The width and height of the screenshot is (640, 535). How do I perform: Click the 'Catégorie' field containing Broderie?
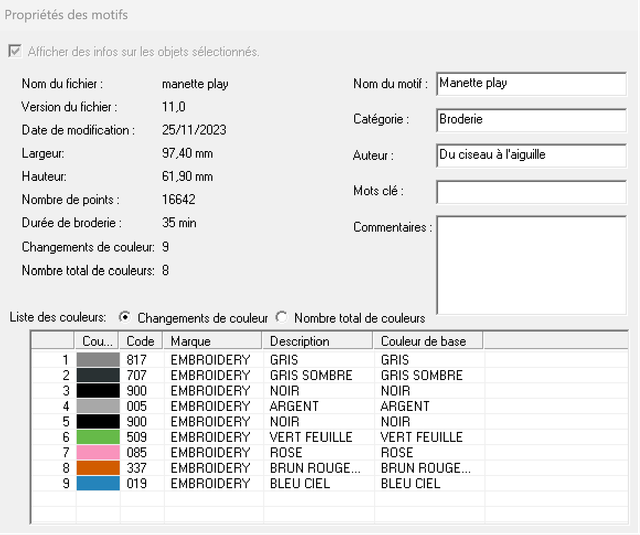(x=530, y=119)
